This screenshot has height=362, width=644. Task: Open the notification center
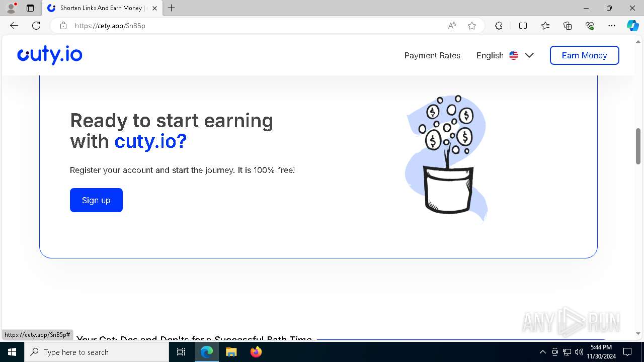(x=627, y=352)
